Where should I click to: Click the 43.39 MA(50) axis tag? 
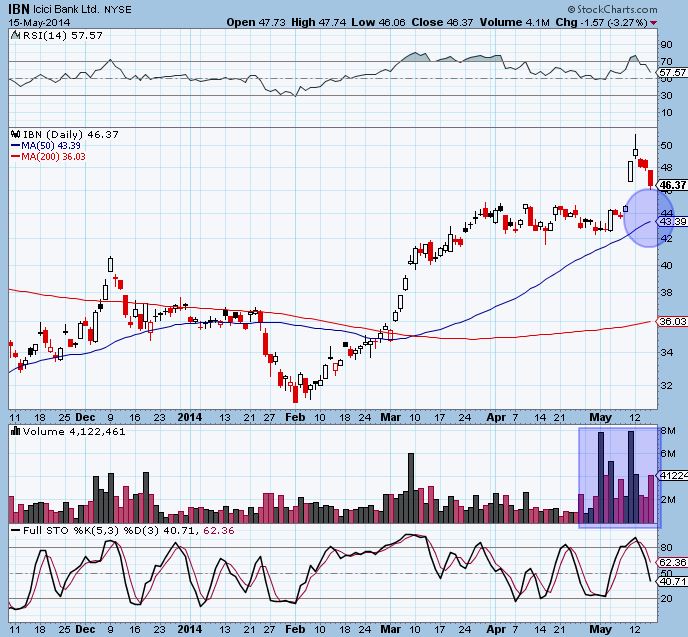point(673,222)
